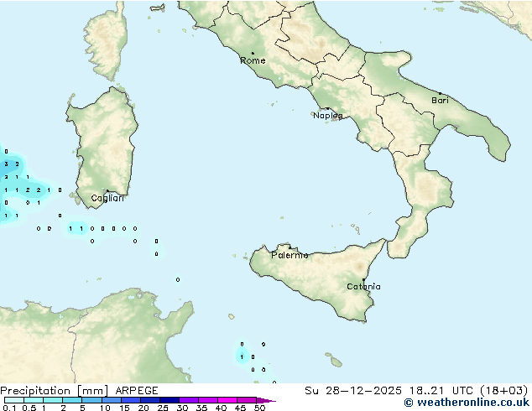Click the Rome city label

coord(253,60)
